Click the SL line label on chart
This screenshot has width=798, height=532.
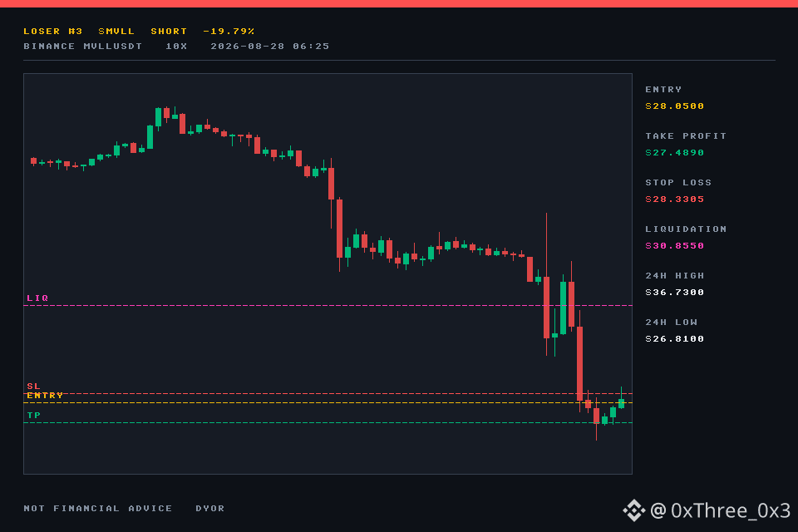pyautogui.click(x=33, y=387)
